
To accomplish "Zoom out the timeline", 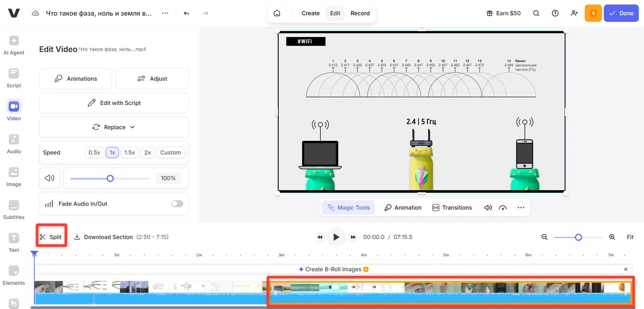I will click(x=545, y=237).
